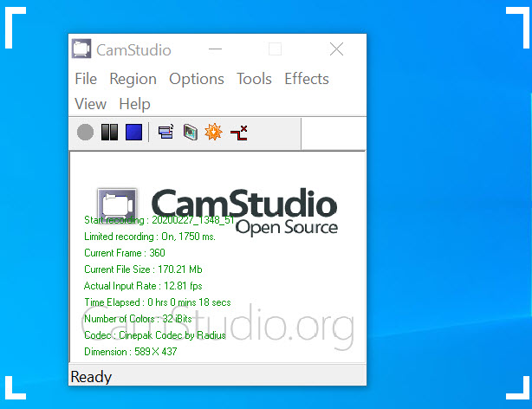
Task: Open the File menu
Action: [x=86, y=79]
